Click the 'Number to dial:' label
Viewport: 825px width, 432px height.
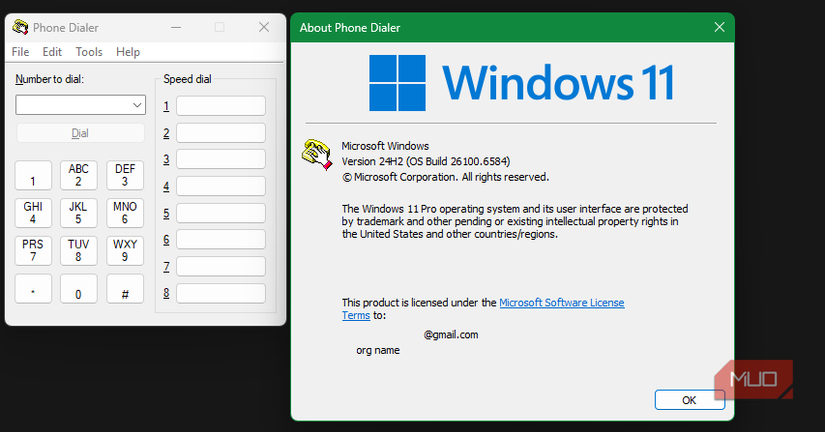[49, 79]
